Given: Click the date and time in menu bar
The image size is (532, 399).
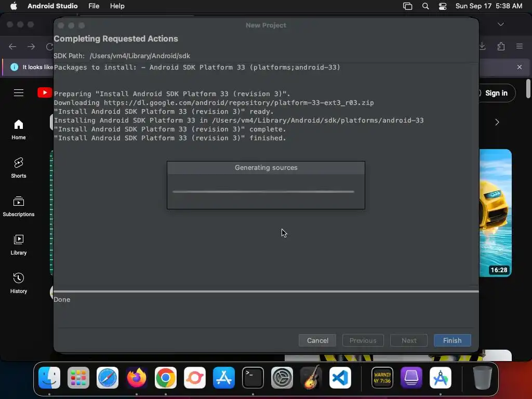Looking at the screenshot, I should pos(488,6).
